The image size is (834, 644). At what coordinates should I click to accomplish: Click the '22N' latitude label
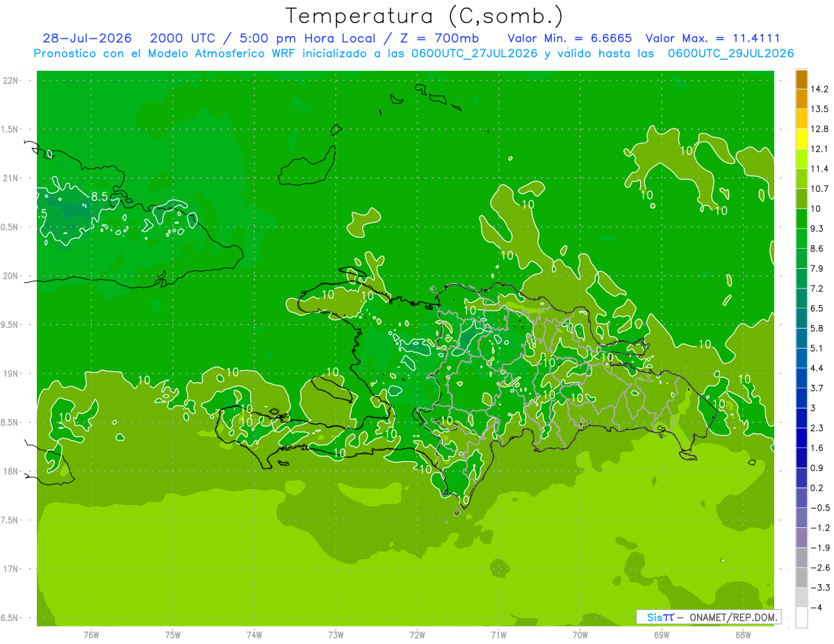(11, 81)
